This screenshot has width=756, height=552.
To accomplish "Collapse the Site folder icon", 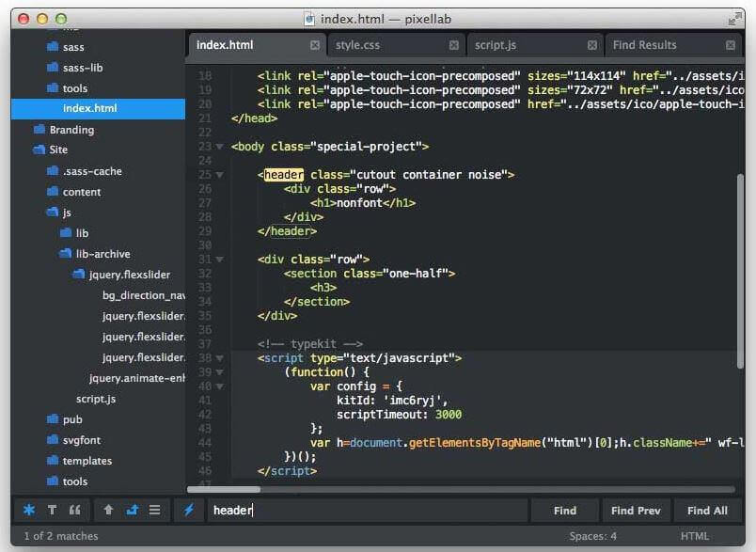I will (39, 150).
